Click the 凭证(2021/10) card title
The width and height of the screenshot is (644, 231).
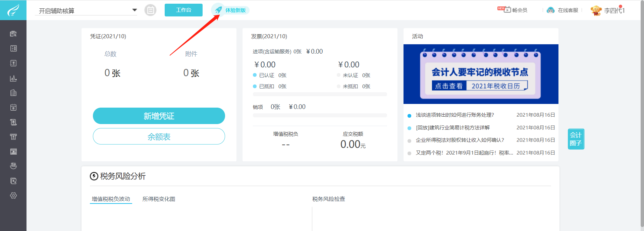click(108, 36)
